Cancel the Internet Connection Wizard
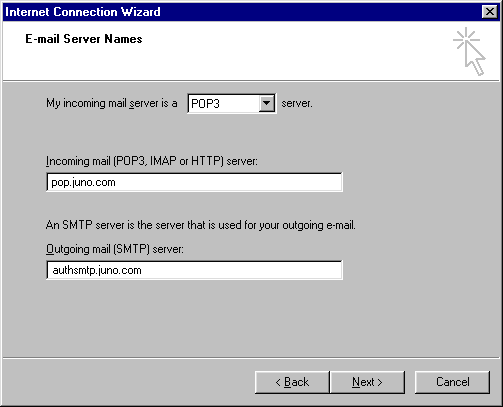Screen dimensions: 503x407 pos(452,382)
